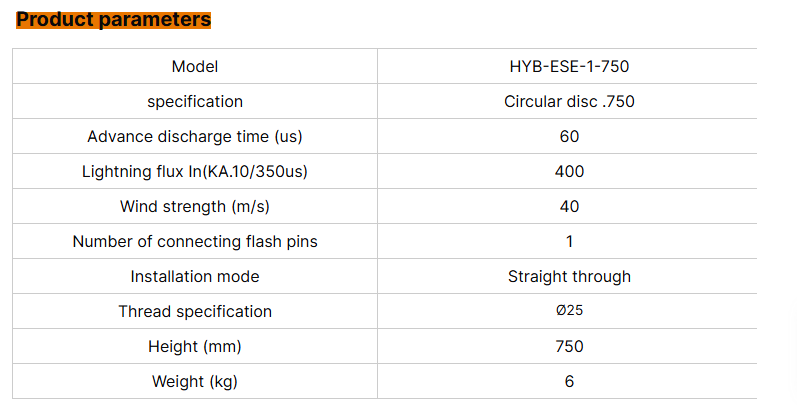Click the flash pins value 1
This screenshot has width=797, height=410.
click(569, 242)
